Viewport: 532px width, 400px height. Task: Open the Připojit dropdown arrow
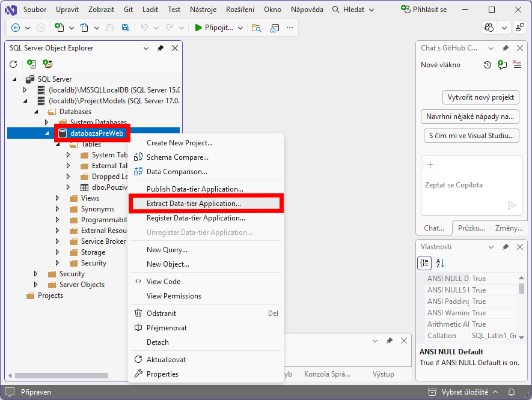240,28
